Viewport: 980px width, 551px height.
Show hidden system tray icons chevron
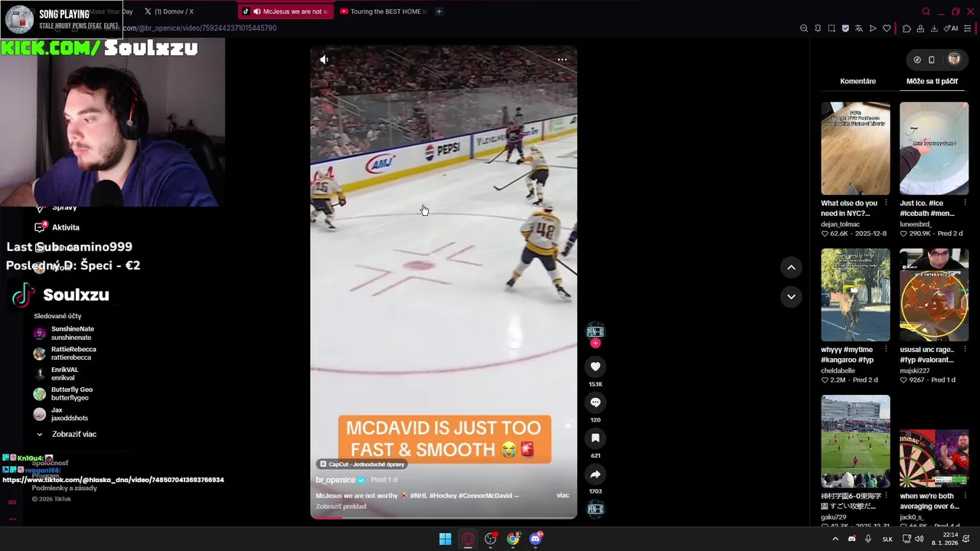835,539
